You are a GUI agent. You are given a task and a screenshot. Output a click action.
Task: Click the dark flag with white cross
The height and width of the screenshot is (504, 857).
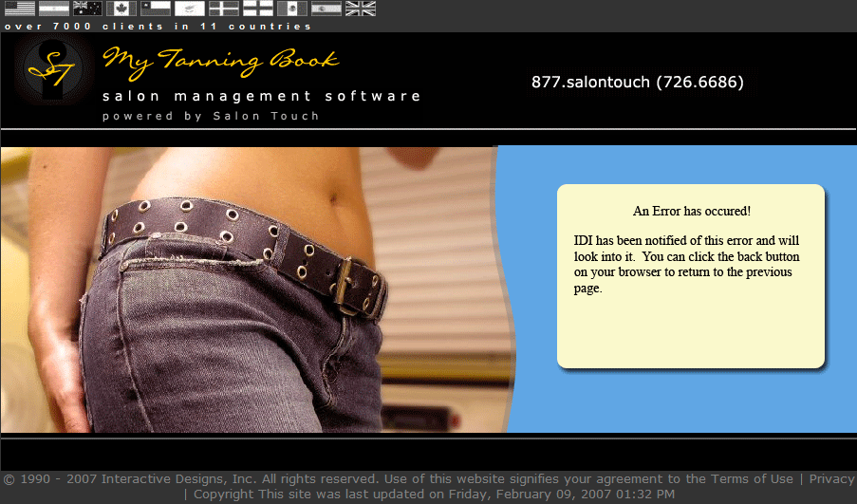(224, 9)
